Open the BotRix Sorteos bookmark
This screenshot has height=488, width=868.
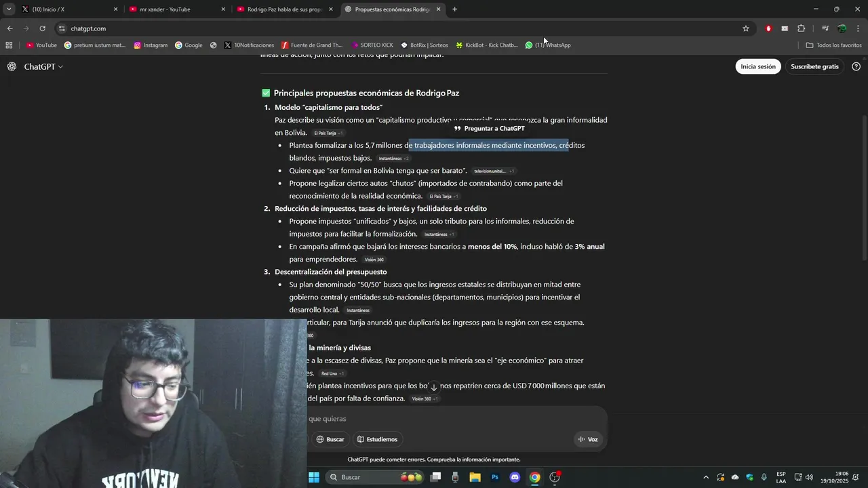coord(425,45)
